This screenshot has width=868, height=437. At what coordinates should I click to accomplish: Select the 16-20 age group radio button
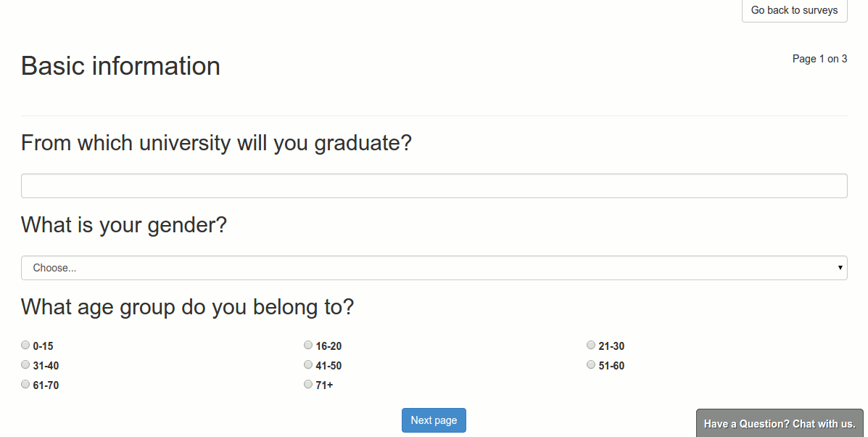pyautogui.click(x=308, y=346)
